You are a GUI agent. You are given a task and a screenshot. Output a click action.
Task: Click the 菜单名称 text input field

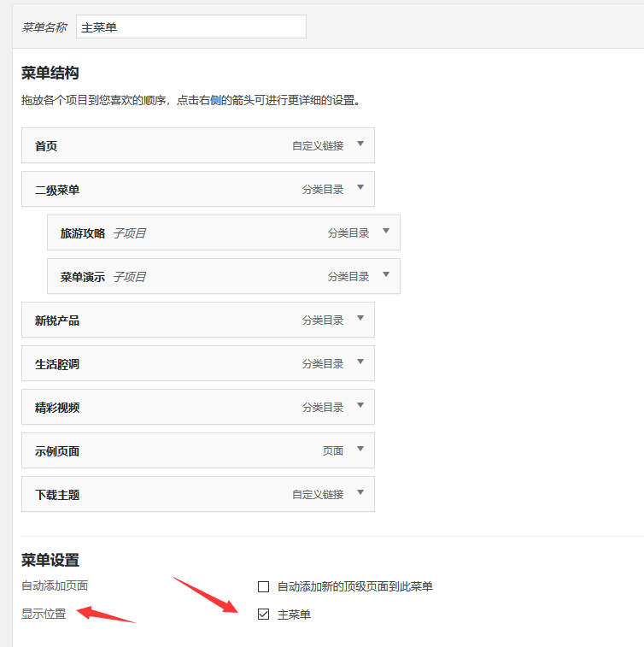coord(190,27)
